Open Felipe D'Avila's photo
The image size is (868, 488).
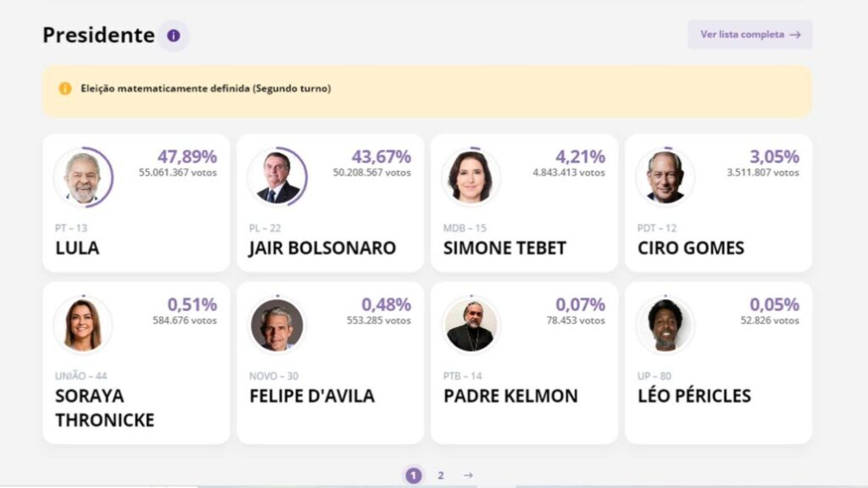(x=277, y=325)
